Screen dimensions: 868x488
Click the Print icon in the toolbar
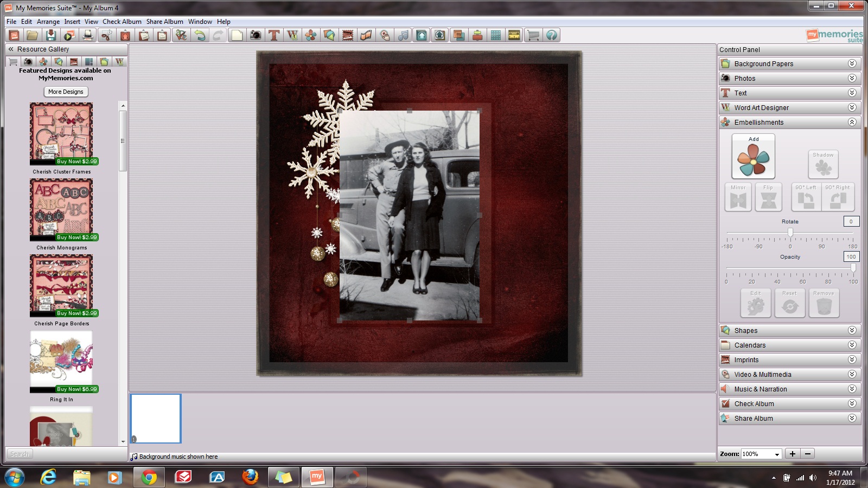pos(87,35)
